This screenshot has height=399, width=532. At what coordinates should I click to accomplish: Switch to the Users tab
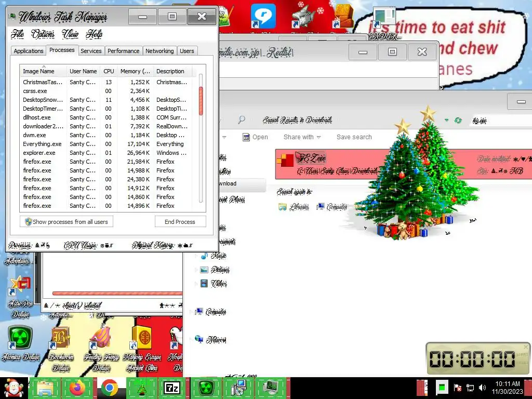187,51
